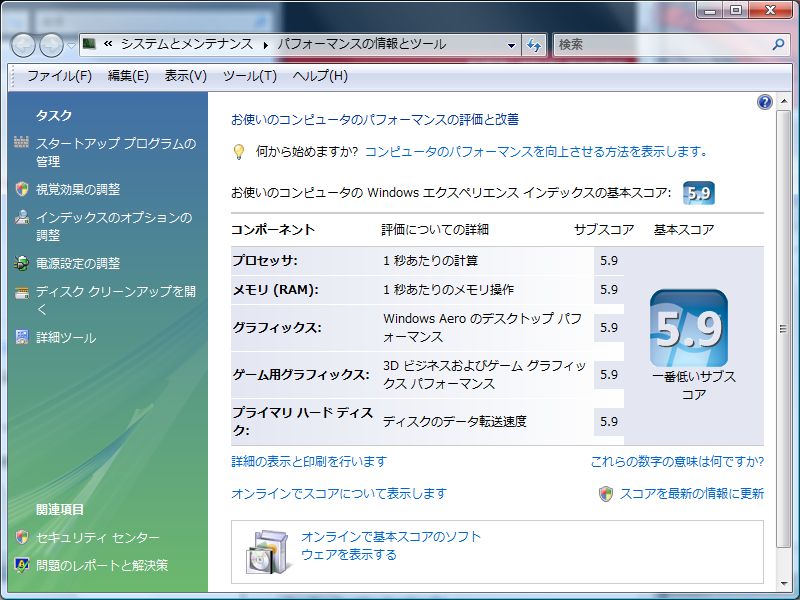Screen dimensions: 800x600
Task: Click the Back navigation arrow button
Action: tap(23, 45)
